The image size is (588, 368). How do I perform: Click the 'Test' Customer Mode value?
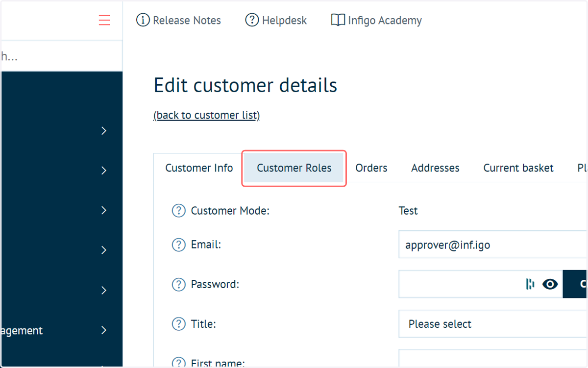click(408, 211)
